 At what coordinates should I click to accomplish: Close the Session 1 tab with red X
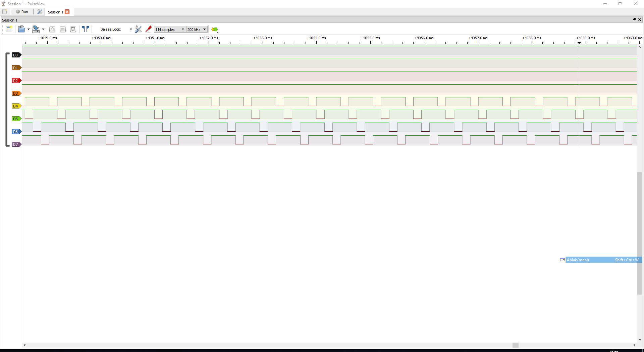67,12
